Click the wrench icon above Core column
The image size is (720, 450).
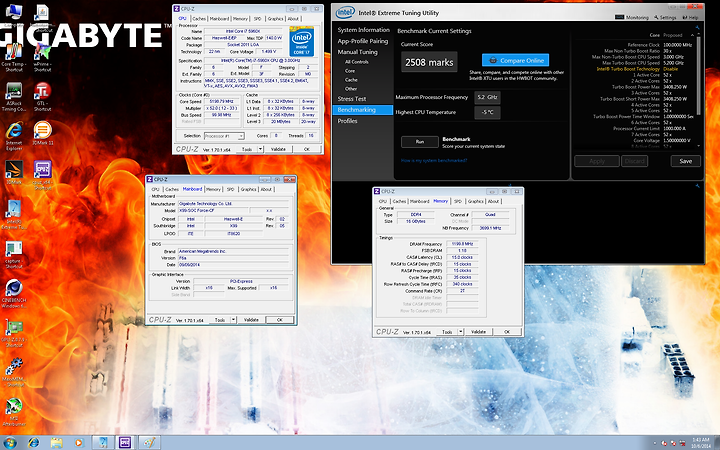coord(698,28)
